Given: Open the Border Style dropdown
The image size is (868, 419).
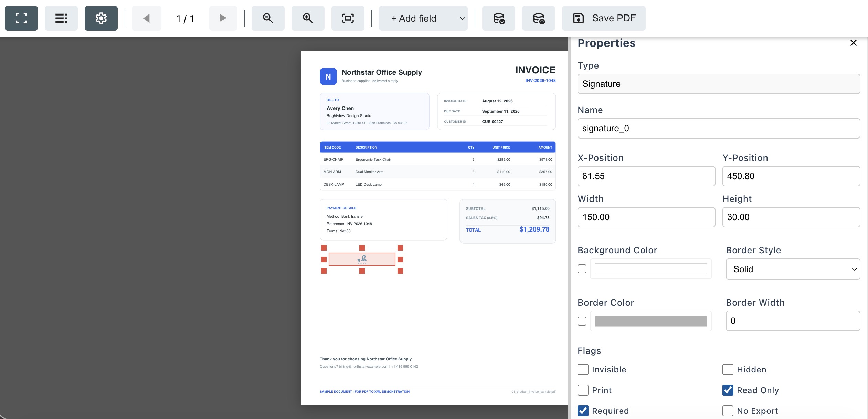Looking at the screenshot, I should 793,269.
